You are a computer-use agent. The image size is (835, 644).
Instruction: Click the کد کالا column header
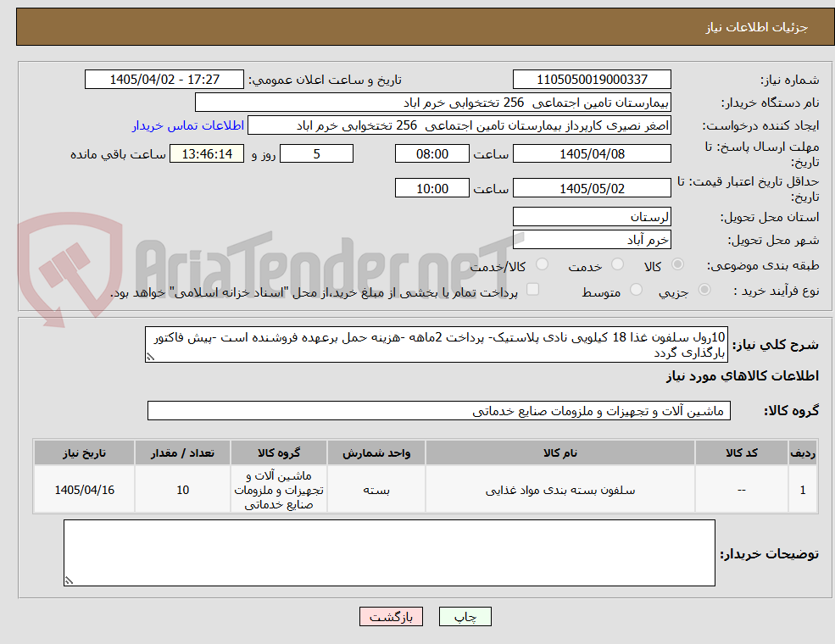tap(741, 453)
